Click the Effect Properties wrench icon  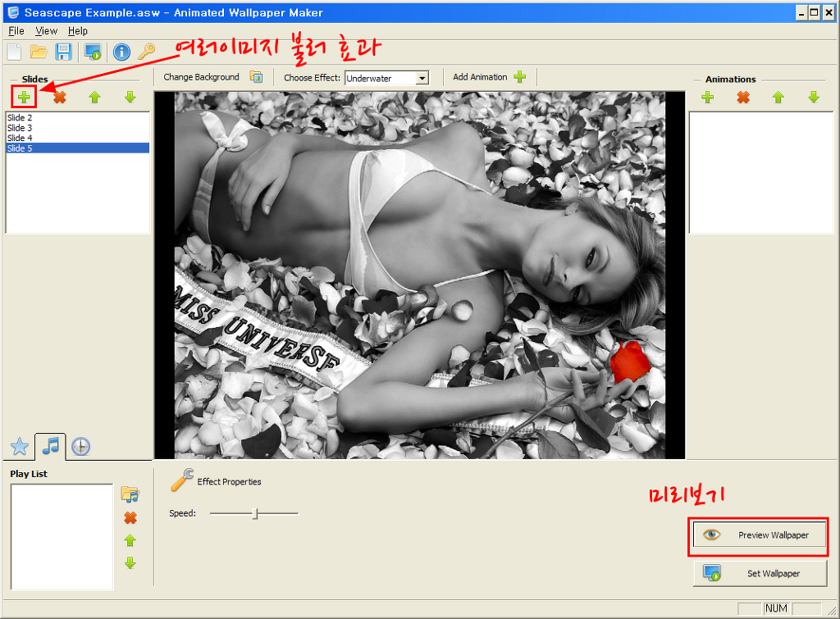point(182,480)
